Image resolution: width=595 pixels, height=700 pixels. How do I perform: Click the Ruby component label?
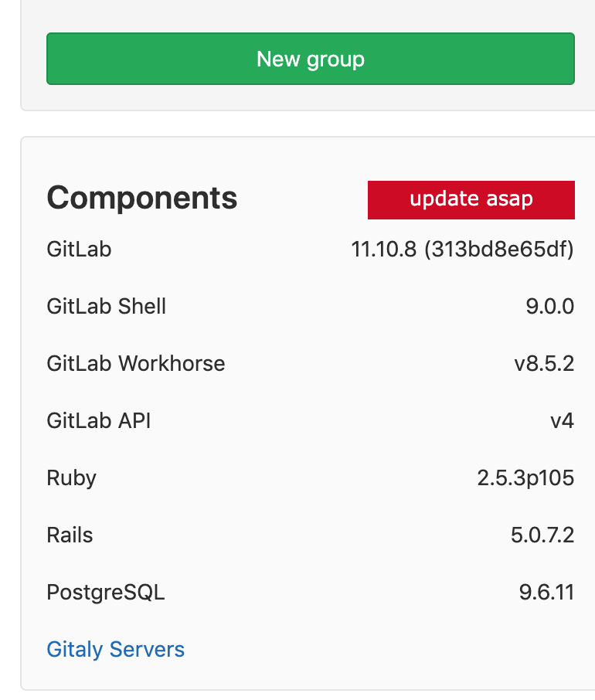click(x=71, y=477)
